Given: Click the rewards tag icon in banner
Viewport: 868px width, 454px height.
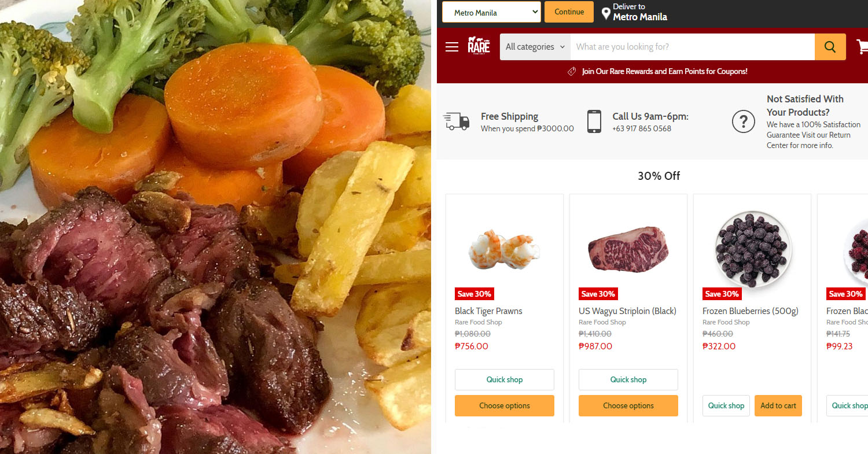Looking at the screenshot, I should [x=572, y=72].
